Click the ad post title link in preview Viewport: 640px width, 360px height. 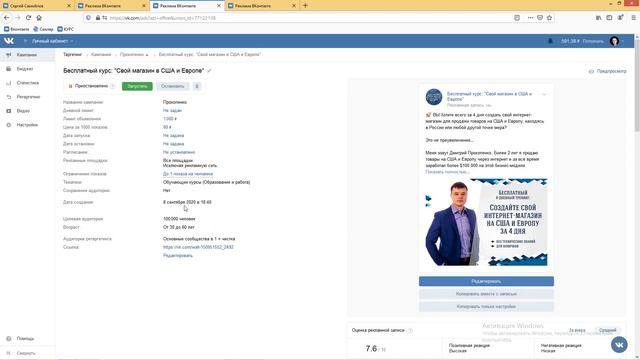click(x=489, y=96)
